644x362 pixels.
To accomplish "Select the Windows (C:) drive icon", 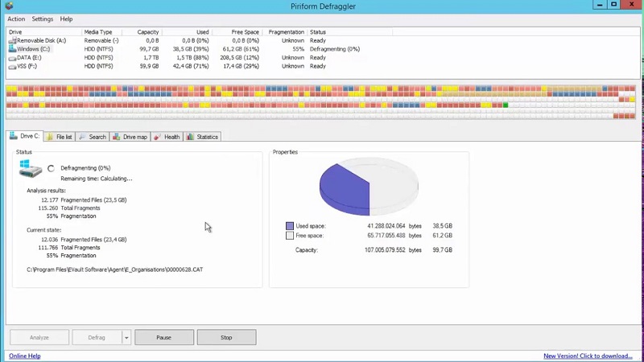I will point(12,48).
